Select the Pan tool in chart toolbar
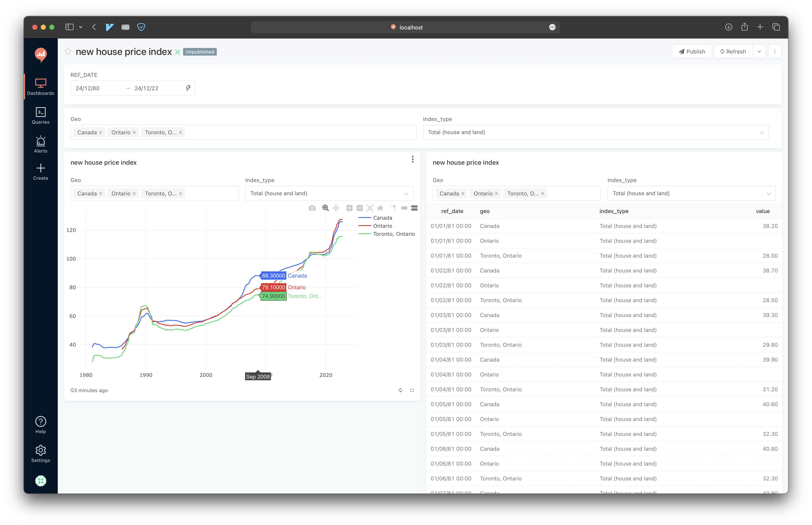 pos(336,208)
